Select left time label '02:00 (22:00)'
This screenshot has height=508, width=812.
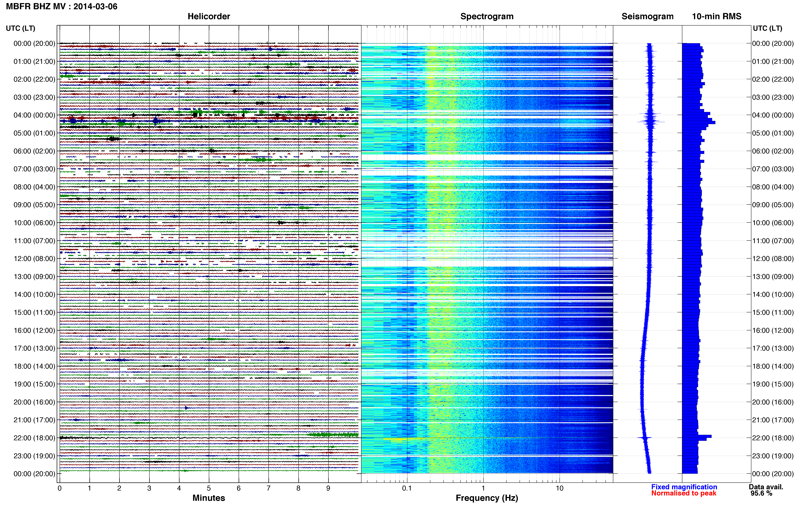click(34, 79)
